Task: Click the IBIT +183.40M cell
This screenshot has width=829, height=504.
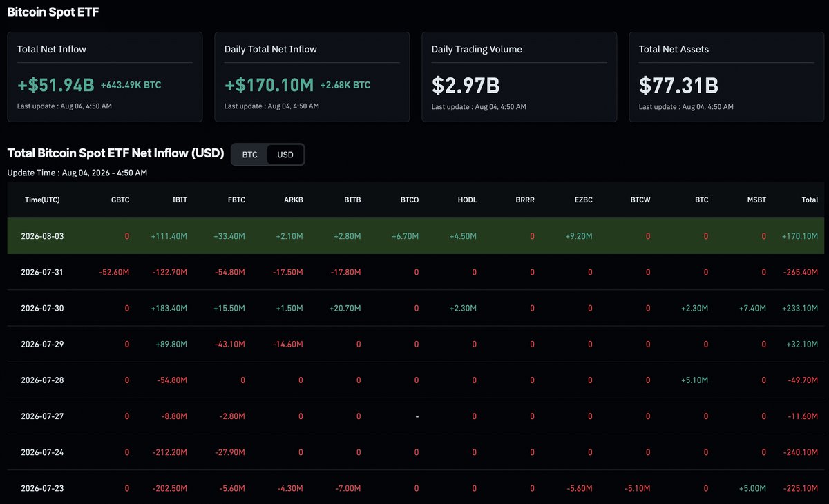Action: point(169,308)
